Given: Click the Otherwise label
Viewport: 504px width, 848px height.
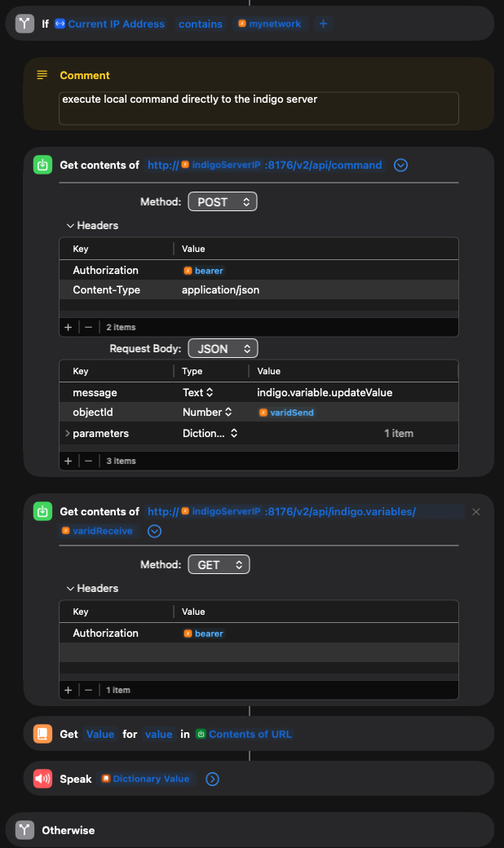Looking at the screenshot, I should [x=69, y=830].
